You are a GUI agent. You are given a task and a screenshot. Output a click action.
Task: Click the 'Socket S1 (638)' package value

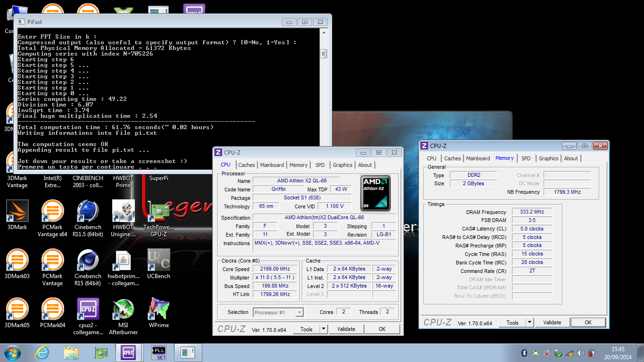click(302, 197)
